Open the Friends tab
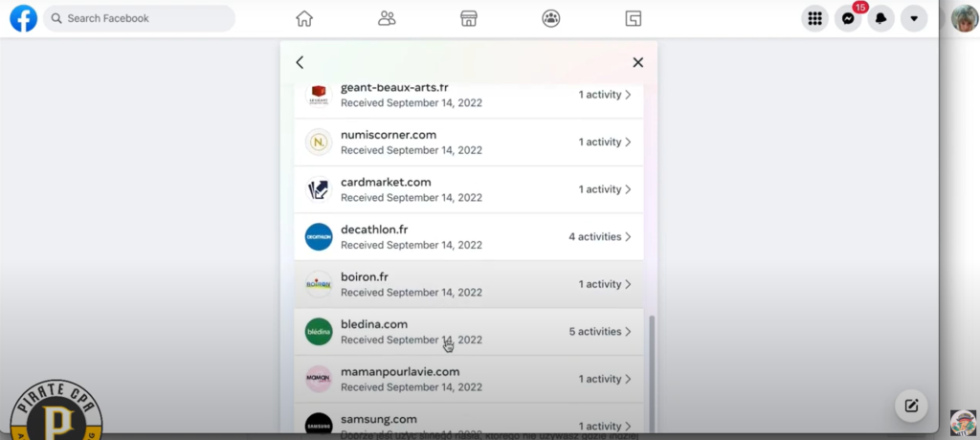The width and height of the screenshot is (980, 440). point(387,19)
